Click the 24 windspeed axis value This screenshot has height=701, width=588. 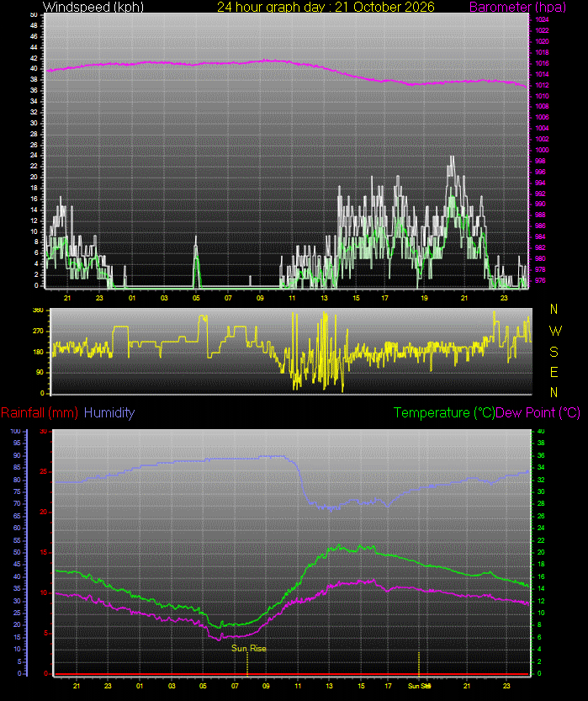coord(34,156)
